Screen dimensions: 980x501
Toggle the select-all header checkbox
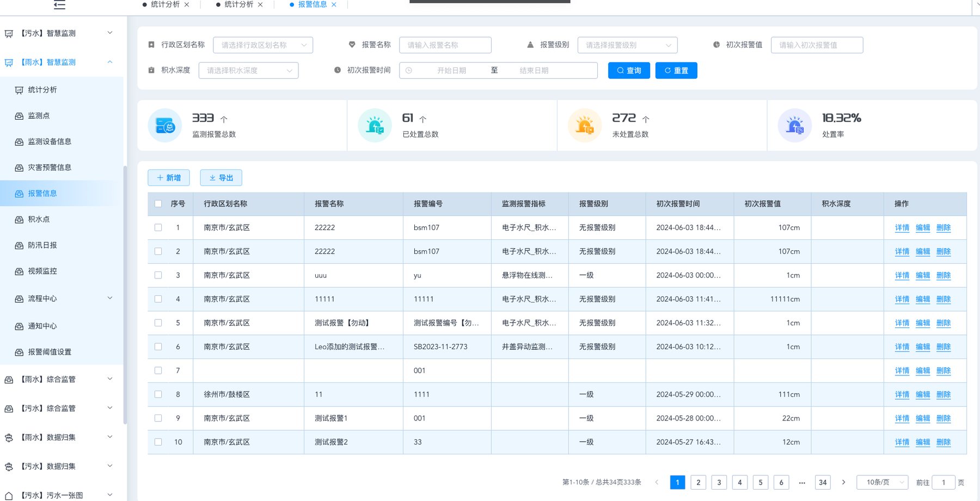pos(158,204)
